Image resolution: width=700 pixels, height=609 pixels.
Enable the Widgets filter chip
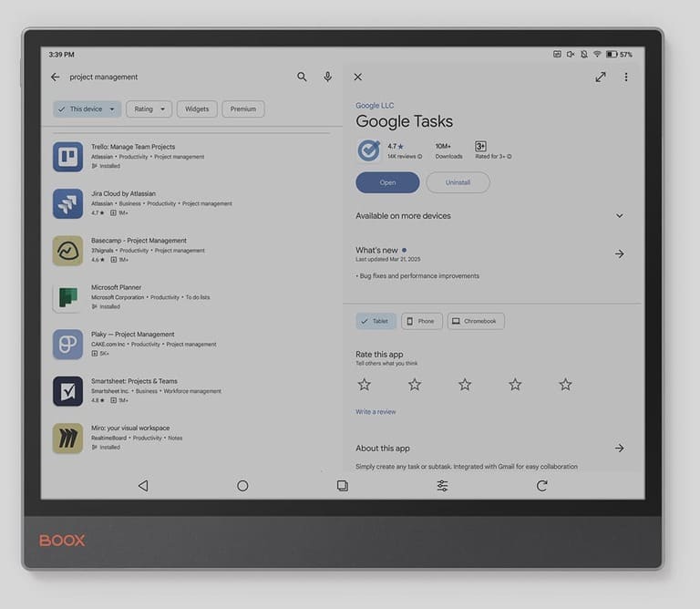tap(197, 109)
